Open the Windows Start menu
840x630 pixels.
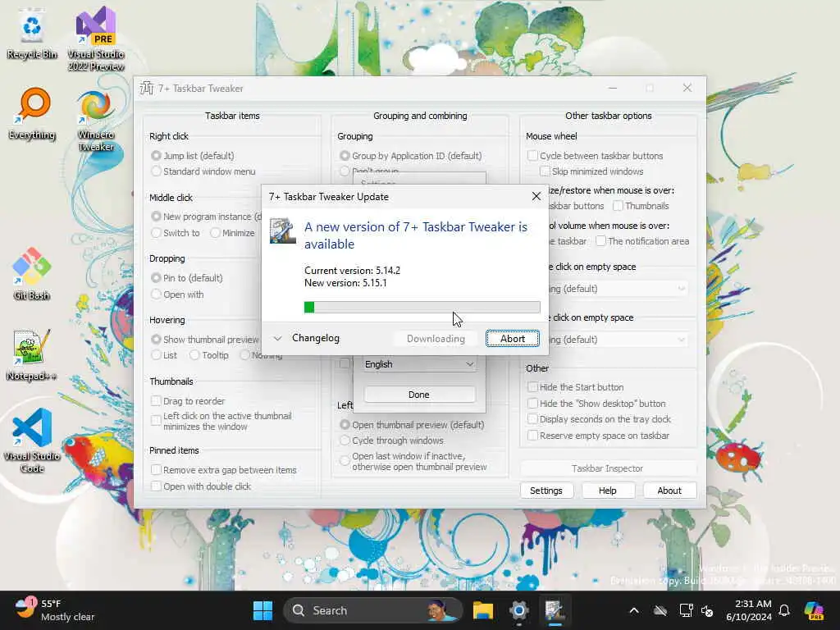tap(262, 610)
